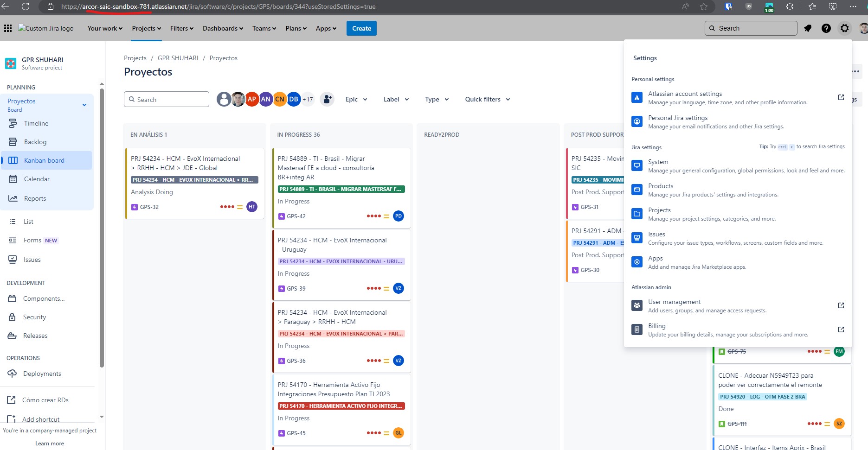The image size is (868, 450).
Task: Open the Projects menu in top navigation
Action: (x=146, y=28)
